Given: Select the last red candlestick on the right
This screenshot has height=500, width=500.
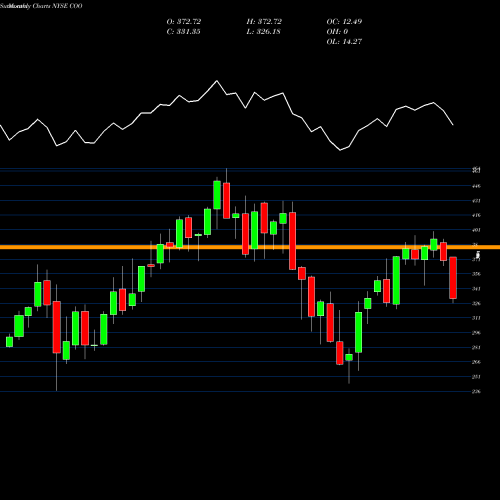Looking at the screenshot, I should click(x=453, y=278).
